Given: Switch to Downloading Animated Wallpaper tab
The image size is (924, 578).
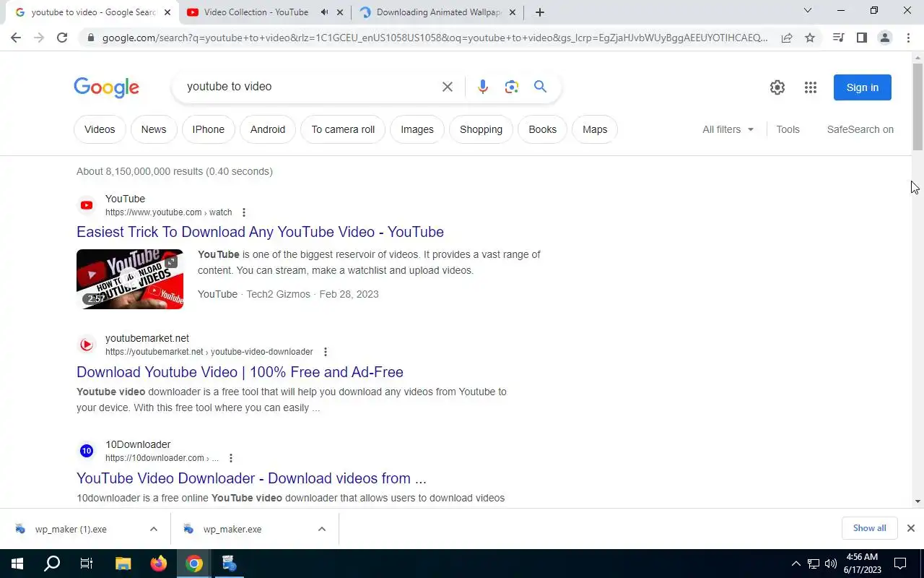Looking at the screenshot, I should pyautogui.click(x=439, y=12).
